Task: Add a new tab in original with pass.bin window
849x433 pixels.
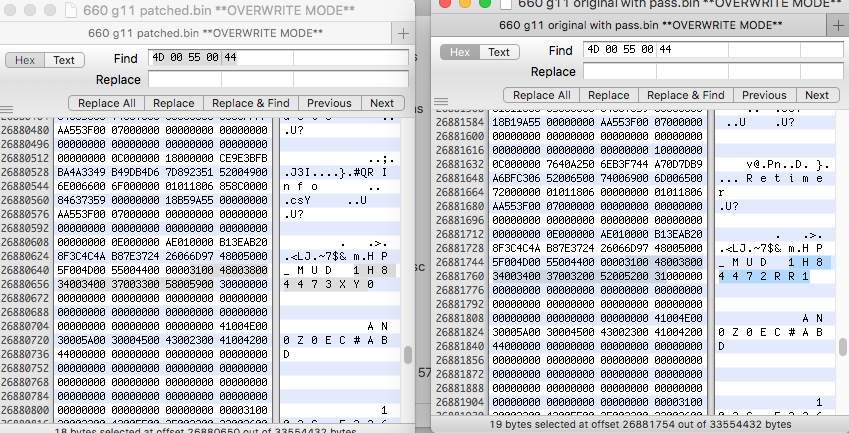Action: (x=838, y=25)
